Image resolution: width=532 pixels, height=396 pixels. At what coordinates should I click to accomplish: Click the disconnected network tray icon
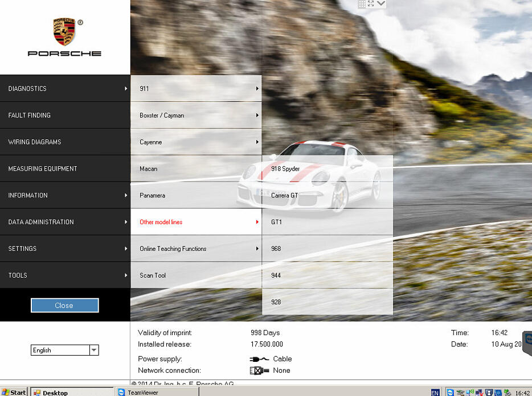pyautogui.click(x=480, y=393)
